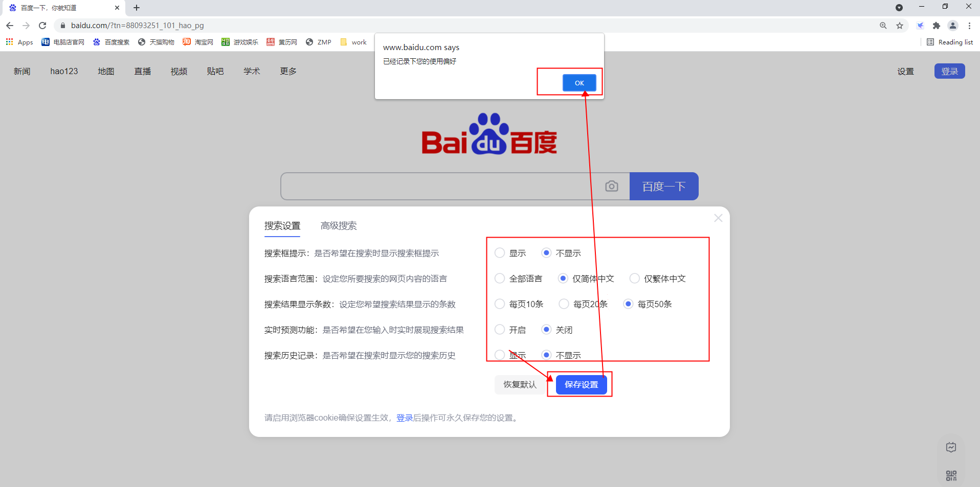Open the 天猫购物 bookmark
Viewport: 980px width, 487px height.
tap(156, 42)
